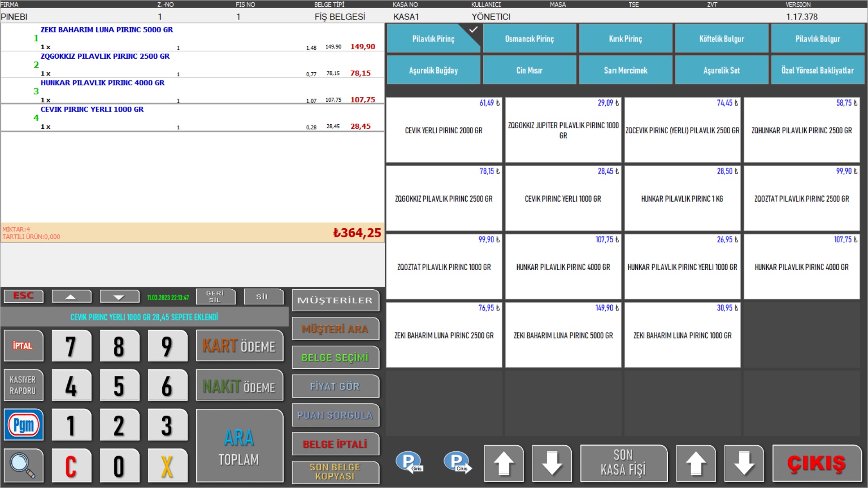Open search with the magnifier icon

point(24,465)
